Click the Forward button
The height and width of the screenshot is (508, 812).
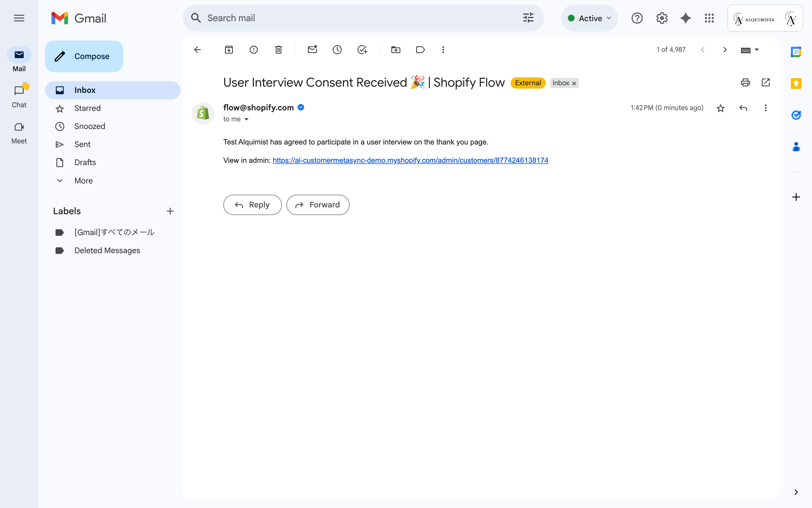318,205
